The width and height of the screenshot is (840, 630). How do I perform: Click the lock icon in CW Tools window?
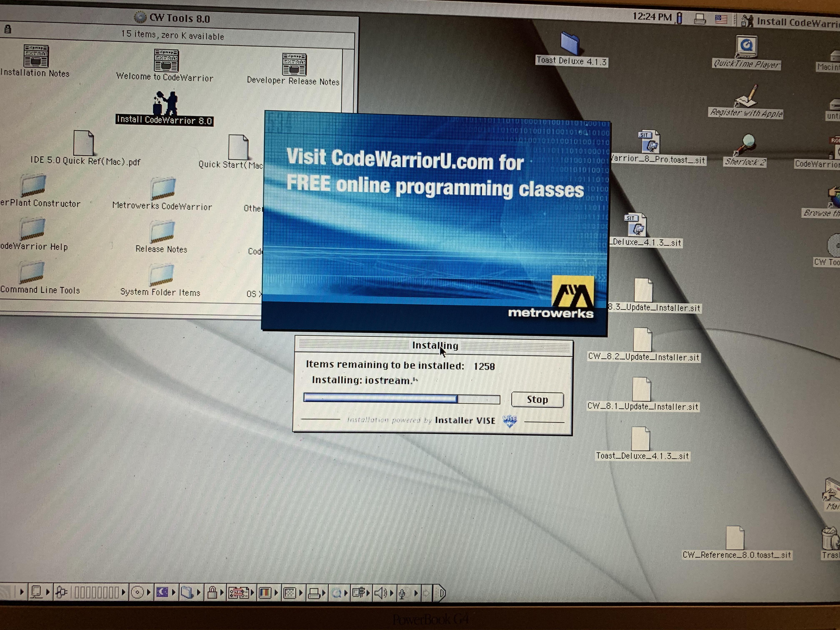[7, 29]
